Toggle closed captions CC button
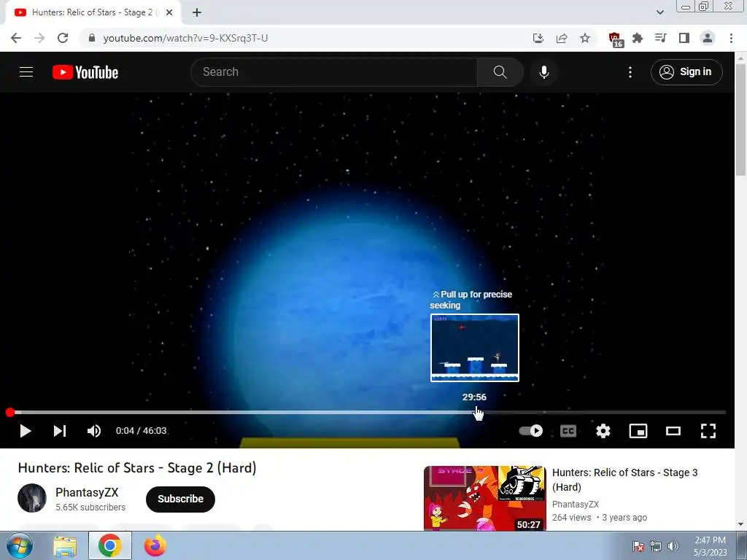 coord(568,431)
